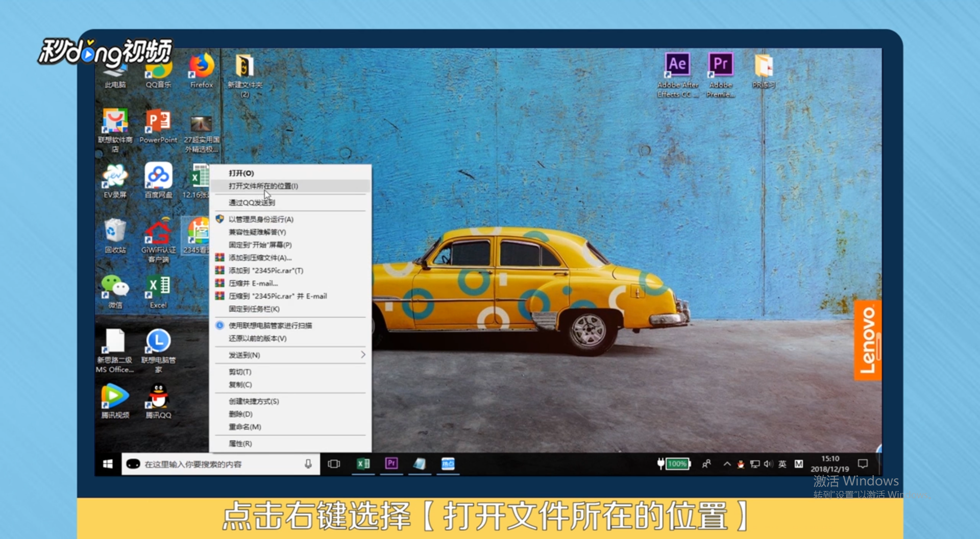
Task: Choose 属性(R) in the context menu
Action: (x=290, y=444)
